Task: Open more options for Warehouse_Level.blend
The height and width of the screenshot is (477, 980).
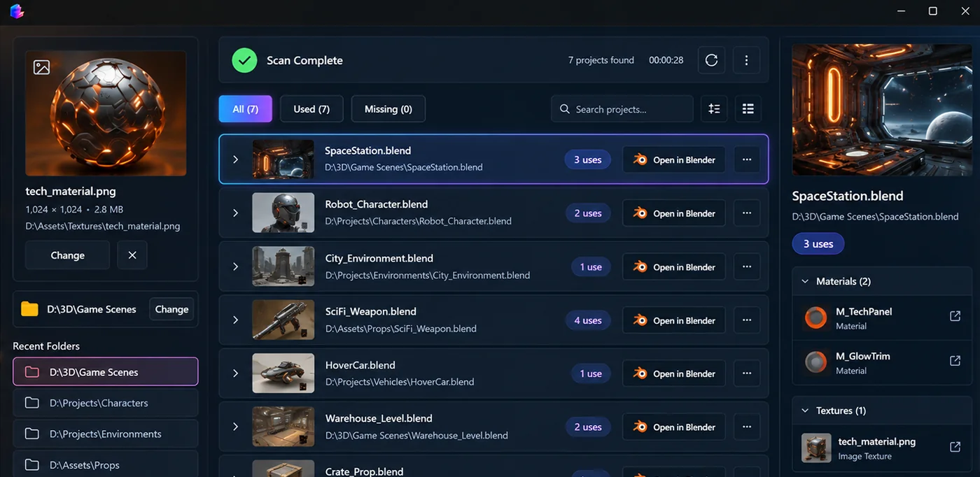Action: tap(747, 427)
